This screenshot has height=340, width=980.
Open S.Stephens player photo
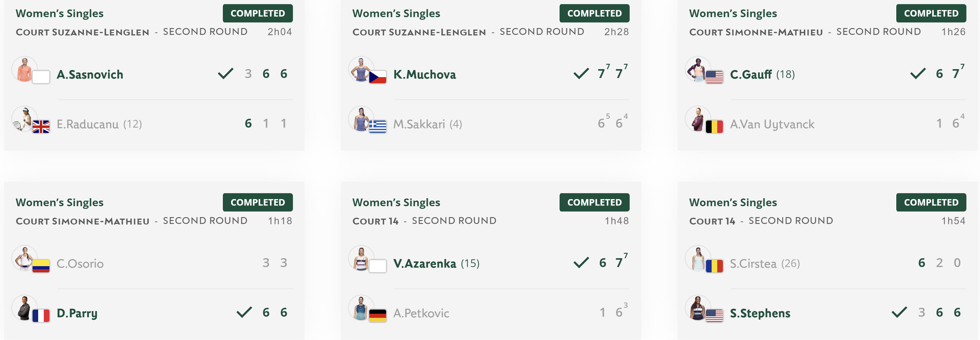point(698,308)
